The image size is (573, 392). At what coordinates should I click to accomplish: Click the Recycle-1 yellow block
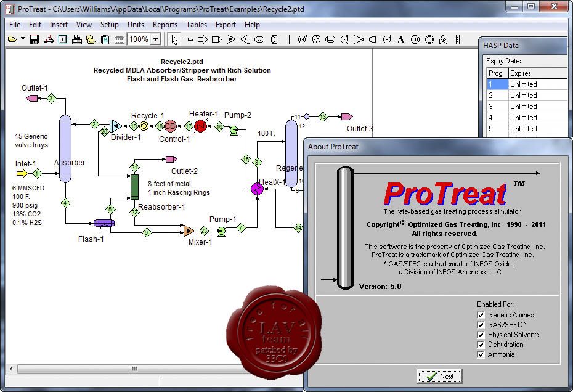coord(144,126)
